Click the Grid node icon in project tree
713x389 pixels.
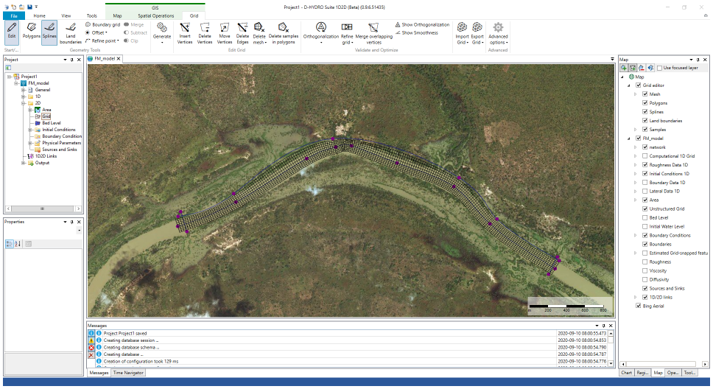tap(38, 116)
